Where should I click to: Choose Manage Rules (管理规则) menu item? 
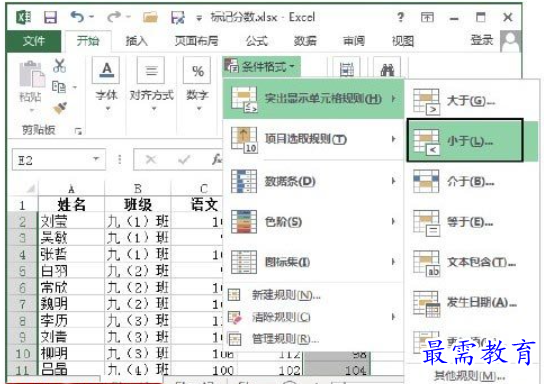[313, 339]
